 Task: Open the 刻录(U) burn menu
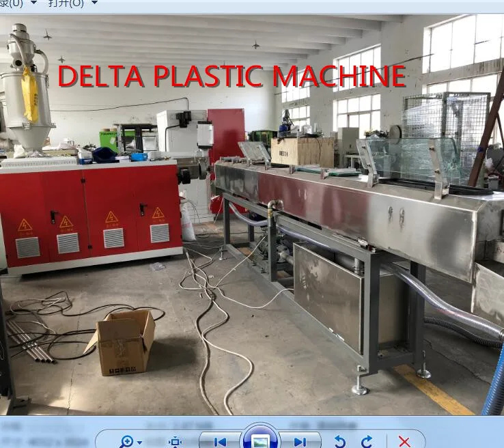pyautogui.click(x=12, y=3)
